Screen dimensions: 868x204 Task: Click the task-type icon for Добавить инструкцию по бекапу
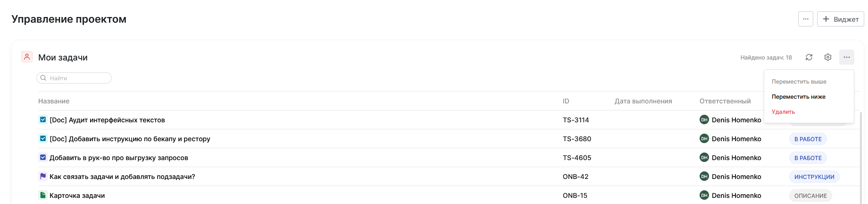coord(43,139)
